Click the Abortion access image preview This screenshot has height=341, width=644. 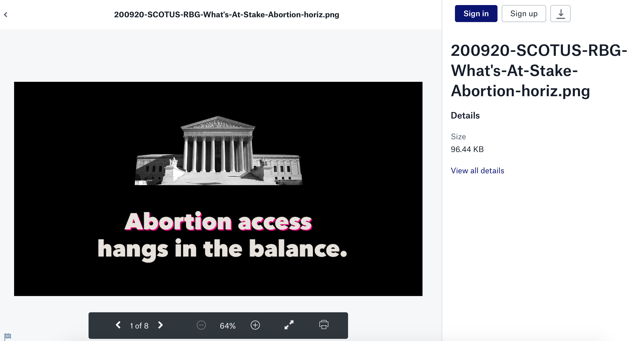[218, 189]
